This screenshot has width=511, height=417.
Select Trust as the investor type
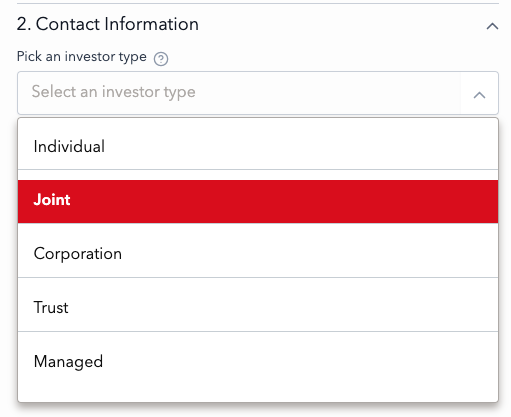[x=258, y=307]
